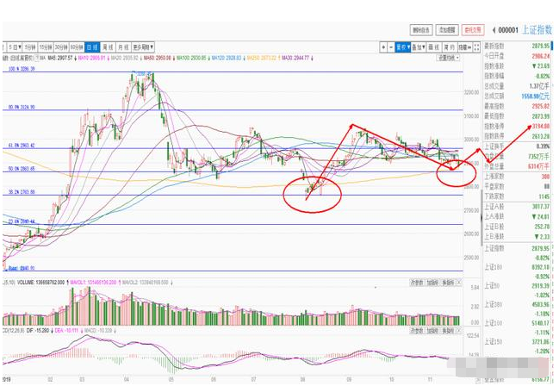Click the pink MA10 legend value

[x=93, y=58]
